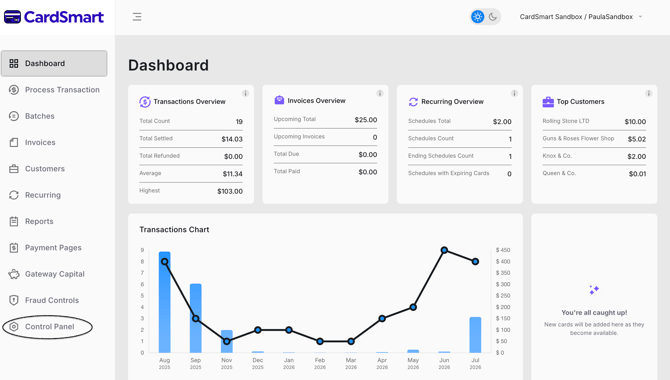The image size is (670, 380).
Task: Switch to light mode sun icon
Action: (x=477, y=17)
